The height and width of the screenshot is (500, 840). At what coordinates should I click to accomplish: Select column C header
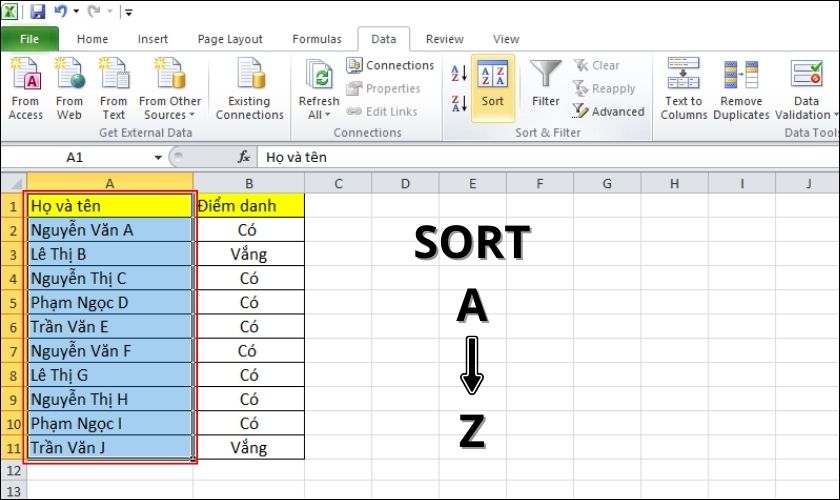pyautogui.click(x=338, y=183)
